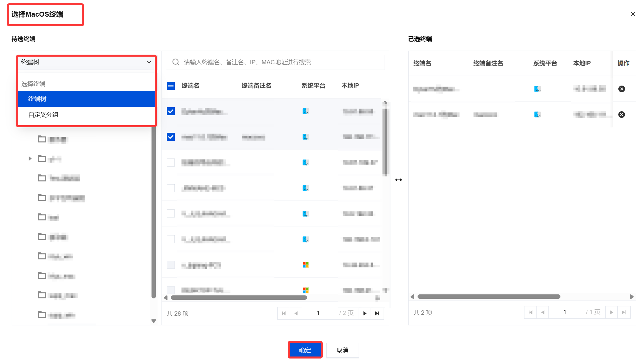Viewport: 644px width, 364px height.
Task: Jump to last page in candidate list
Action: coord(377,313)
